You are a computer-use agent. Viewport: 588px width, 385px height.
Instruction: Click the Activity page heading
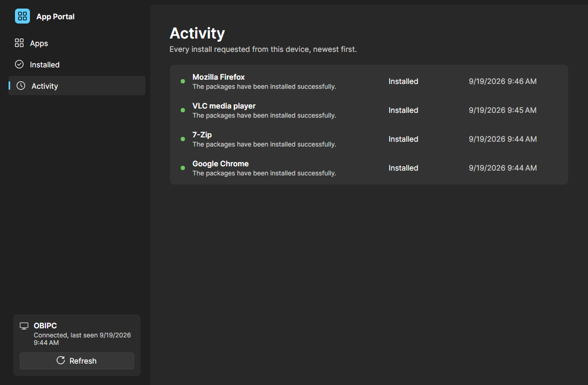point(197,33)
